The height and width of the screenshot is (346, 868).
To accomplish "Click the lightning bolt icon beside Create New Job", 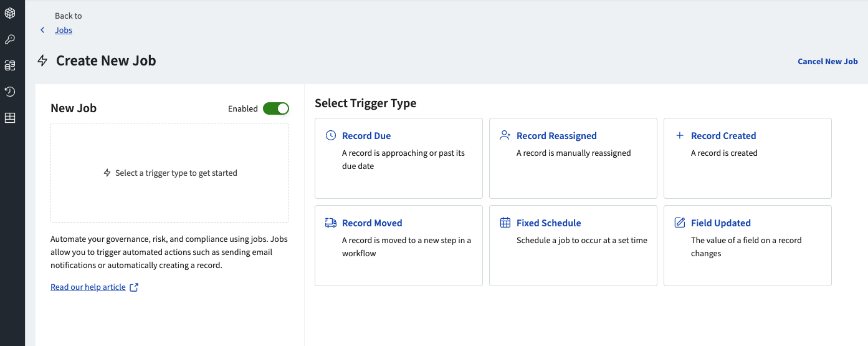I will click(42, 61).
